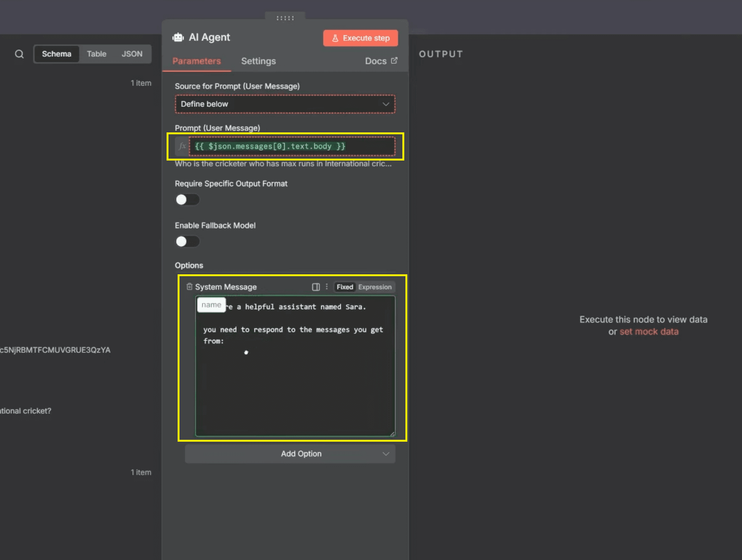
Task: Click the AI Agent robot icon
Action: tap(178, 37)
